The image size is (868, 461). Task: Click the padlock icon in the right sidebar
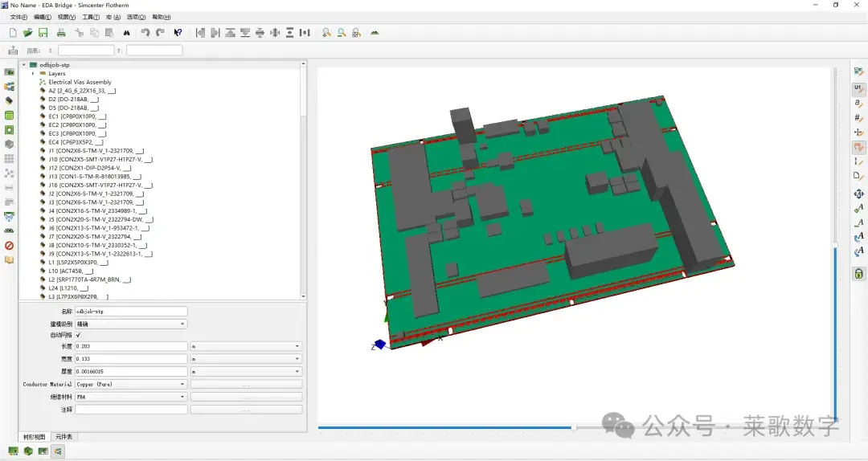point(858,273)
